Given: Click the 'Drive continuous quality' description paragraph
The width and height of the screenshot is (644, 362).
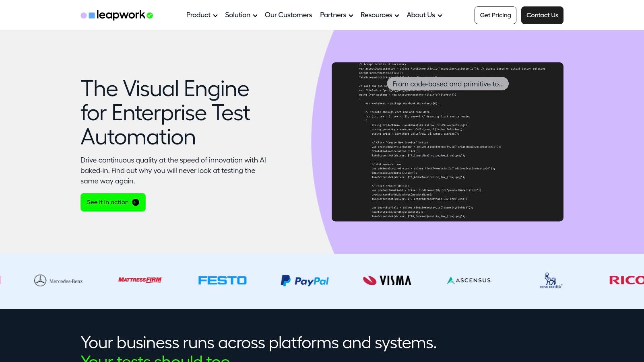Looking at the screenshot, I should [173, 171].
